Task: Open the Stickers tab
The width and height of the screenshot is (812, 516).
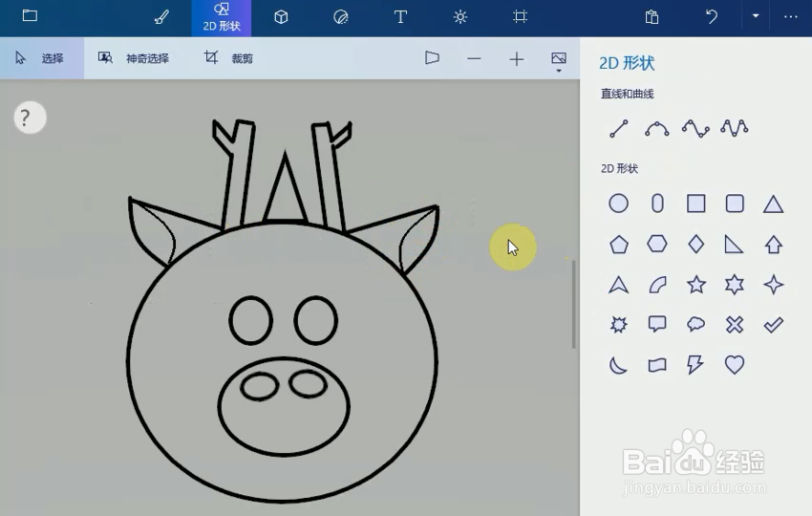Action: pos(341,17)
